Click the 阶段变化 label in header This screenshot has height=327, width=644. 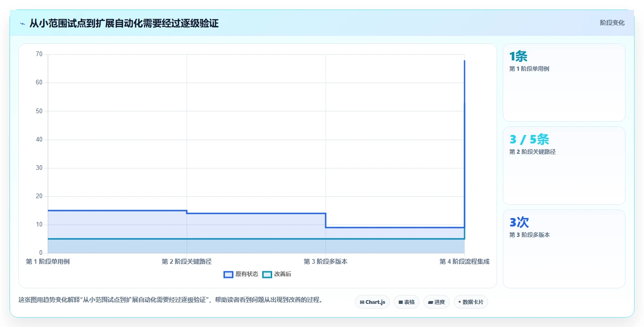612,23
